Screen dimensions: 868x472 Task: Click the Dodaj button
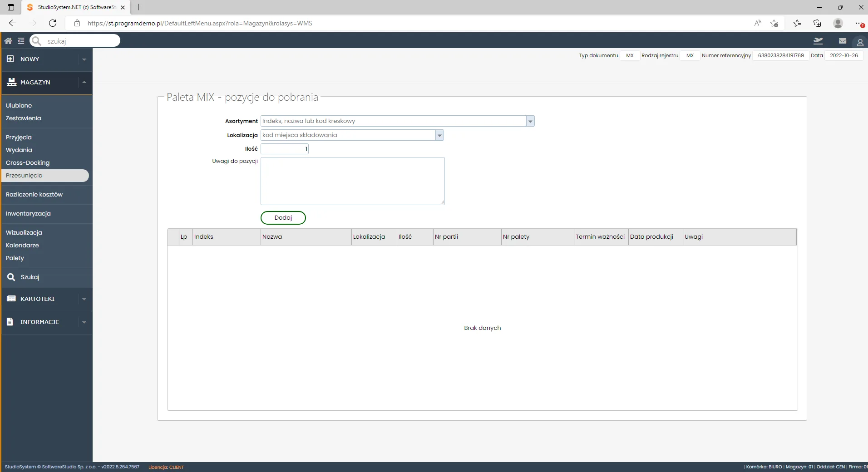283,218
